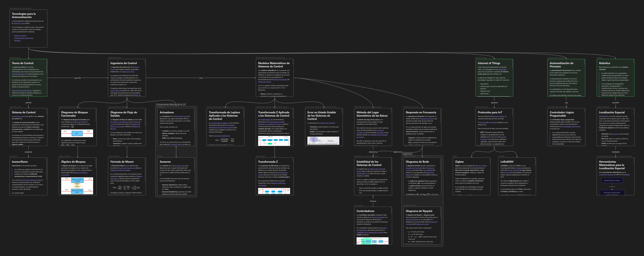Open 'Sistemas Dinámicos' link in Teoría de Control card
Image resolution: width=644 pixels, height=256 pixels.
tap(19, 74)
